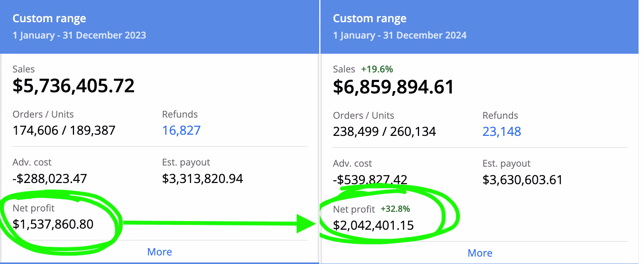
Task: Click the 2023 Est. payout amount $3,313,820.94
Action: [202, 179]
